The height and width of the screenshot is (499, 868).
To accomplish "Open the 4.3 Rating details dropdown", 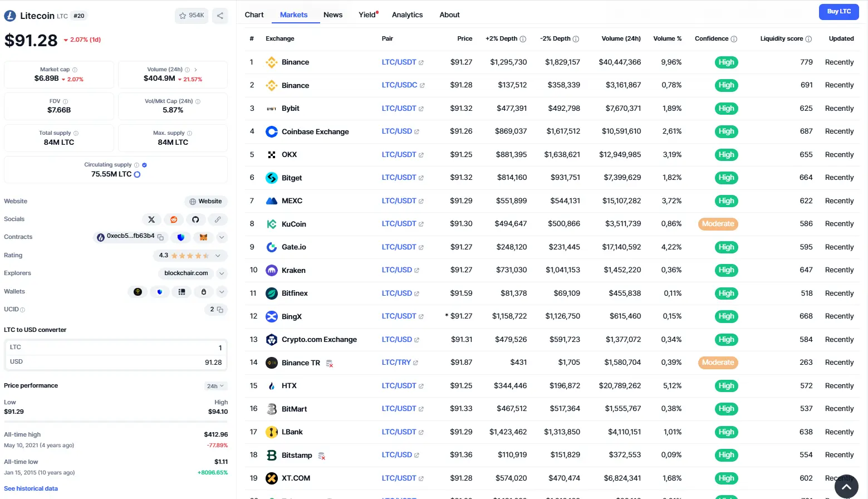I will coord(217,255).
